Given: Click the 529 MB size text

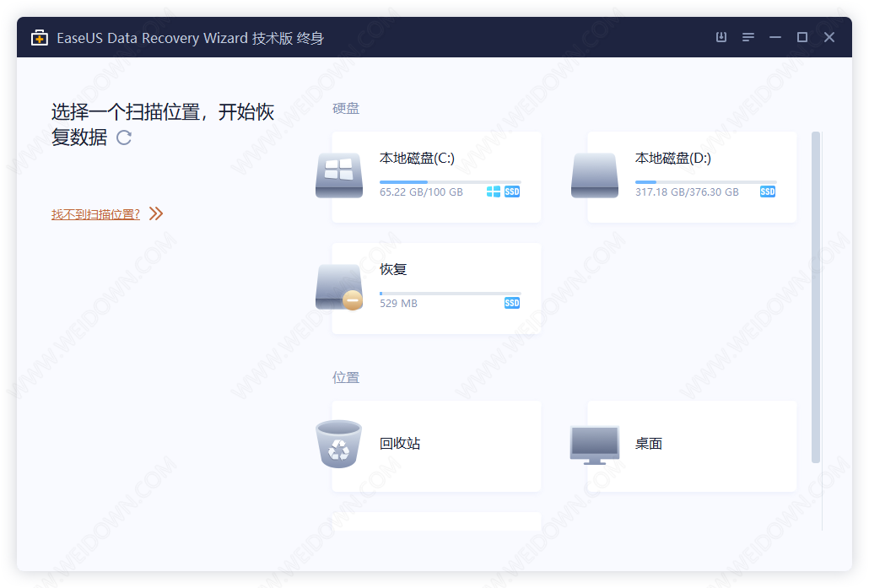Looking at the screenshot, I should pyautogui.click(x=398, y=304).
